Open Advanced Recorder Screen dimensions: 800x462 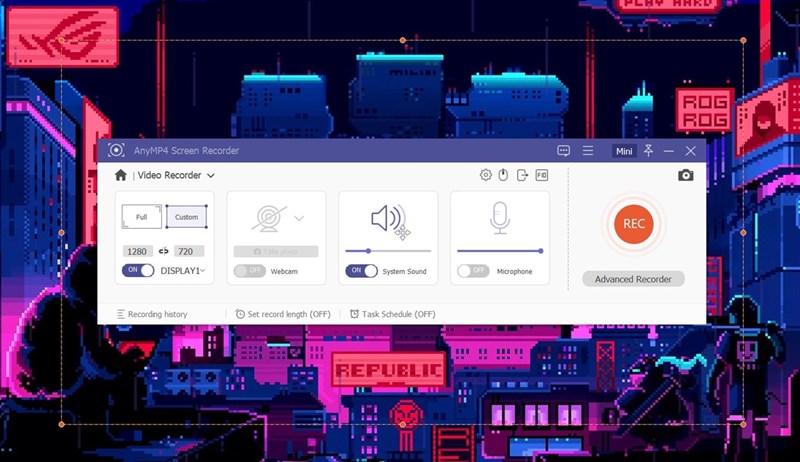coord(633,279)
